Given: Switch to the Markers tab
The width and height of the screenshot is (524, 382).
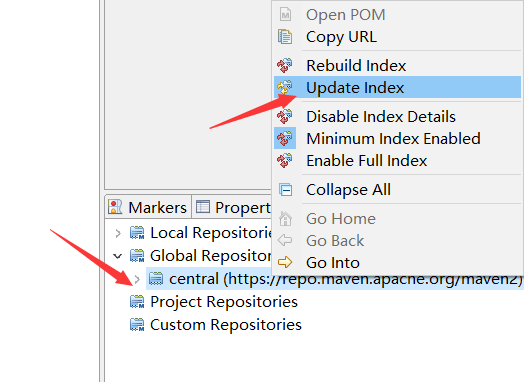Looking at the screenshot, I should [x=148, y=207].
